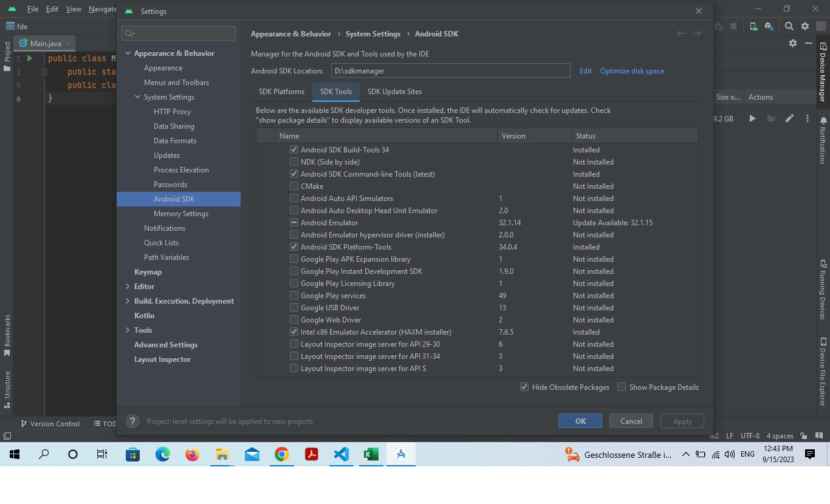Open device folder icon in Actions column
830x504 pixels.
tap(771, 118)
